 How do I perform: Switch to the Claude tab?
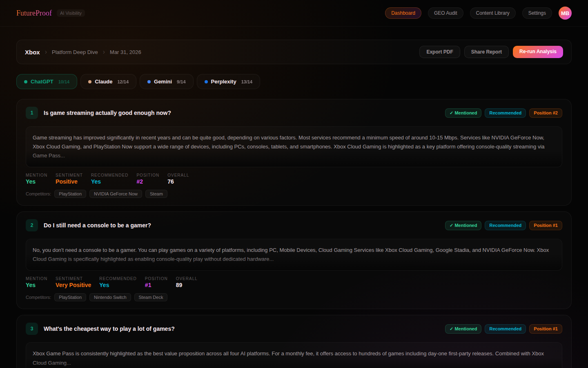(x=108, y=82)
